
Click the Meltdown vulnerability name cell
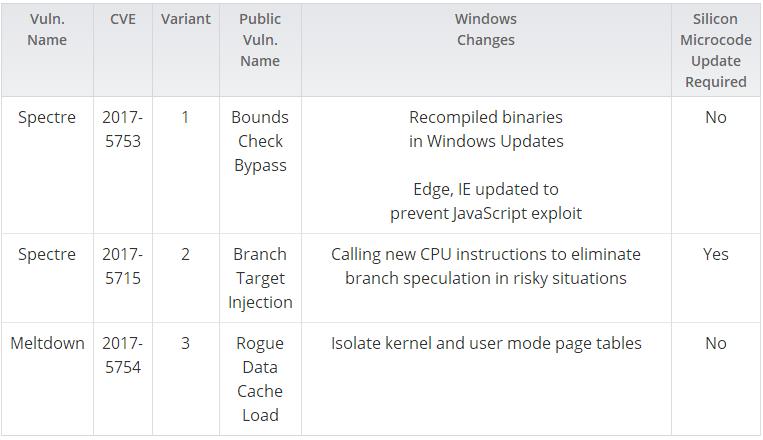pos(47,343)
